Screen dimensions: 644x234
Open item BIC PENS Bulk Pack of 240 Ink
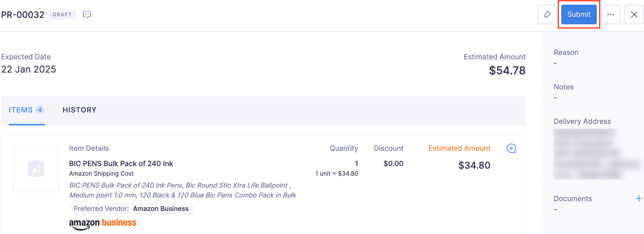click(121, 164)
